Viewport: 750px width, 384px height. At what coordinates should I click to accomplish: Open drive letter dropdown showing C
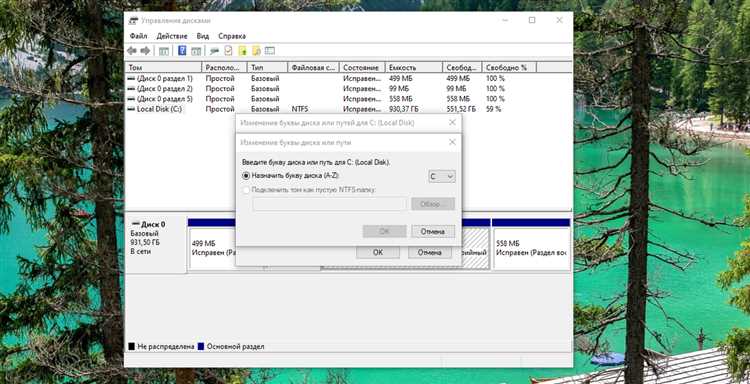[441, 177]
